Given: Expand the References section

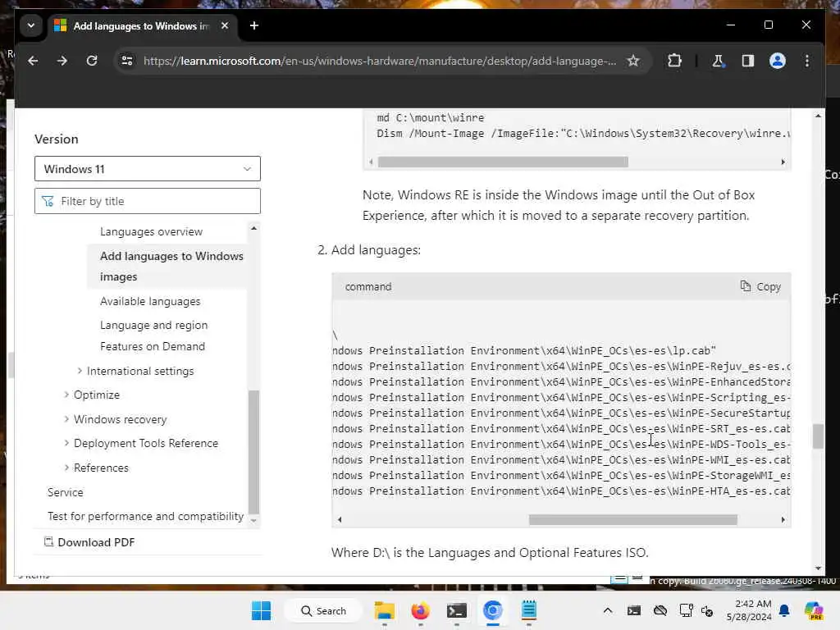Looking at the screenshot, I should 66,468.
